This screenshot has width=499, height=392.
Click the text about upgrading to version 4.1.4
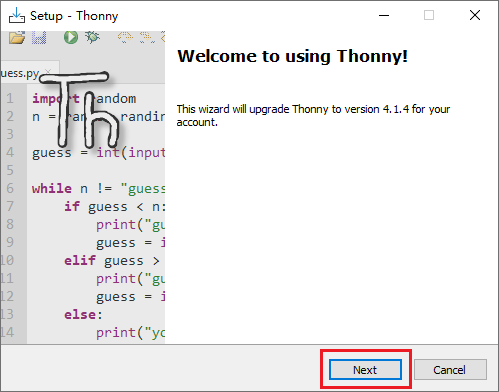pos(313,116)
